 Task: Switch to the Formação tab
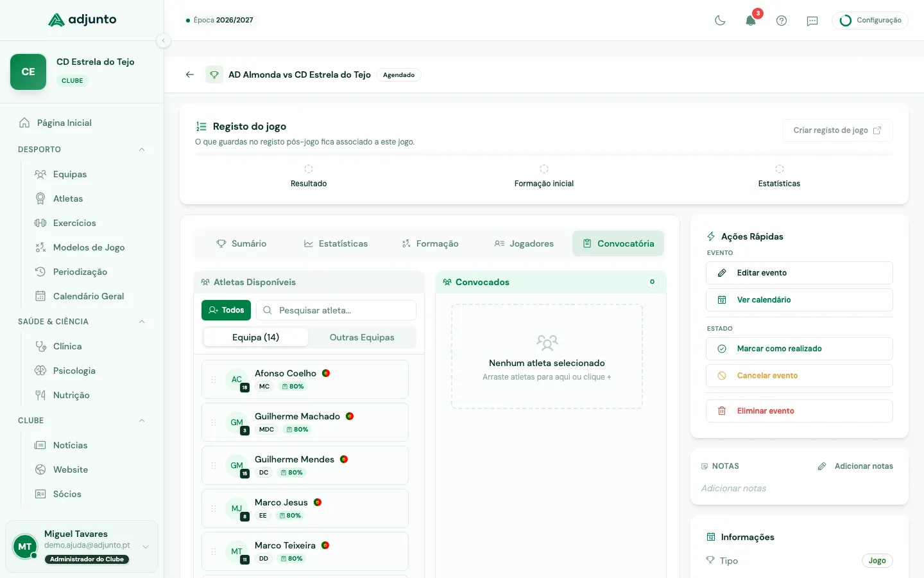430,243
